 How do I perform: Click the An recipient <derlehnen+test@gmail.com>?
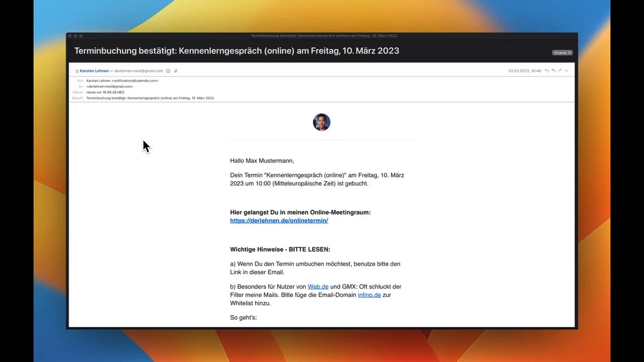point(110,86)
